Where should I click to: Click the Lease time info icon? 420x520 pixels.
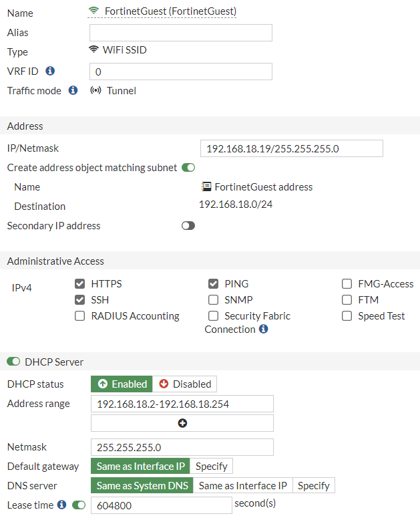[62, 505]
